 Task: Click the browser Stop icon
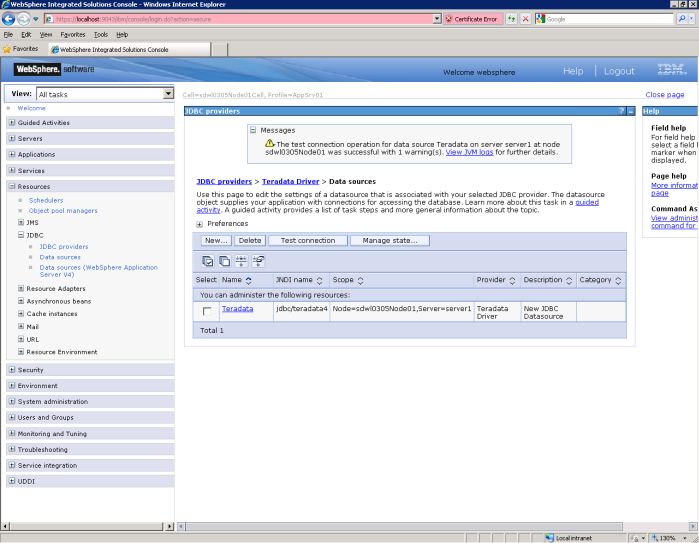tap(526, 19)
